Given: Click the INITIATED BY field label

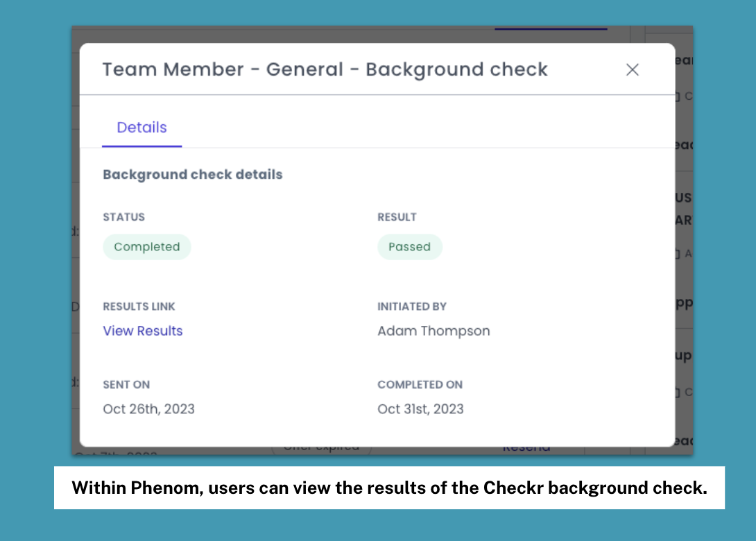Looking at the screenshot, I should [412, 307].
